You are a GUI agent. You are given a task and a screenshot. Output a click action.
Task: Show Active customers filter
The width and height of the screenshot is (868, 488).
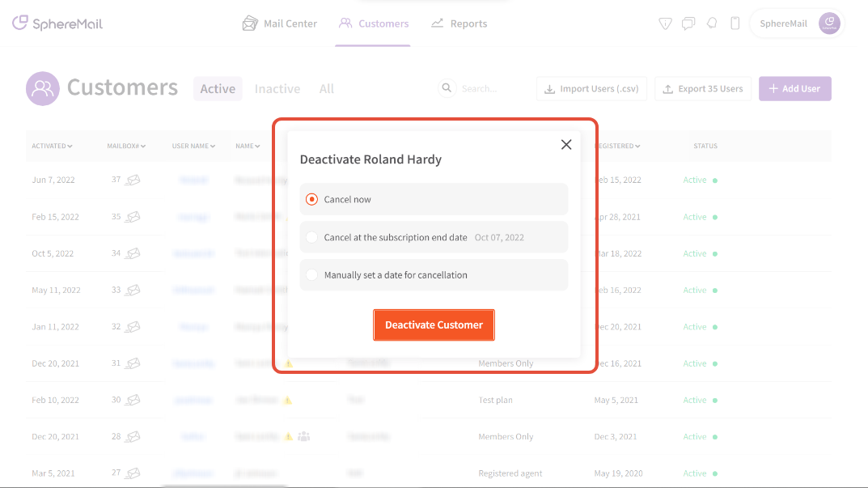(218, 89)
